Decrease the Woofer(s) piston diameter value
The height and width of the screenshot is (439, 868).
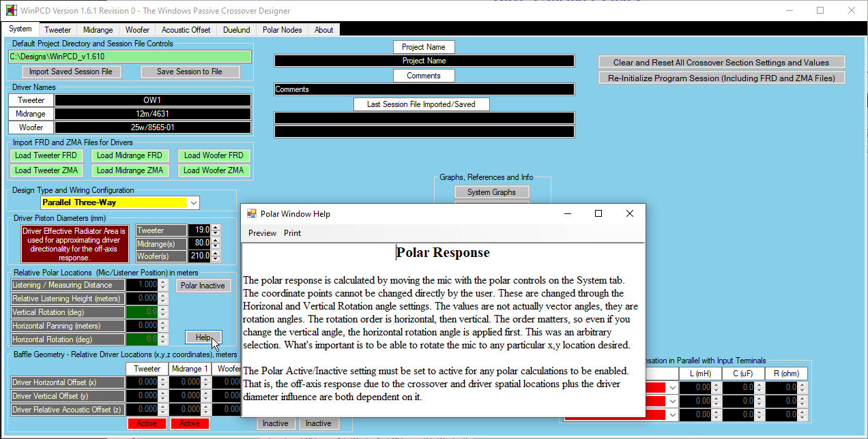(216, 259)
